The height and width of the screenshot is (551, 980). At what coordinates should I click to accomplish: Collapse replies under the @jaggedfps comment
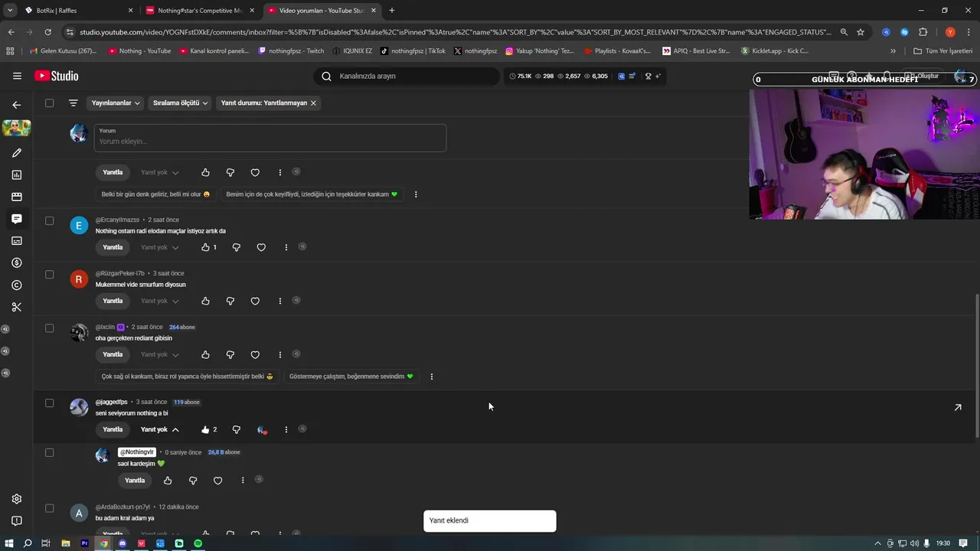coord(160,429)
